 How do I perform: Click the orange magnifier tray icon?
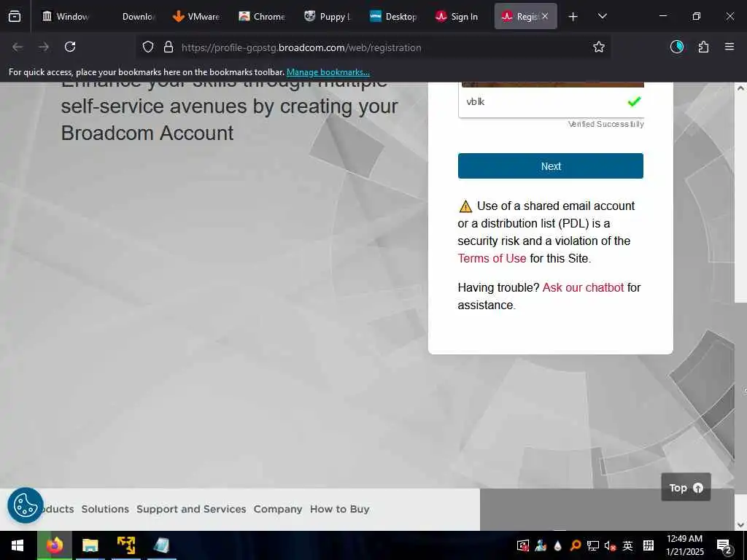pos(575,545)
